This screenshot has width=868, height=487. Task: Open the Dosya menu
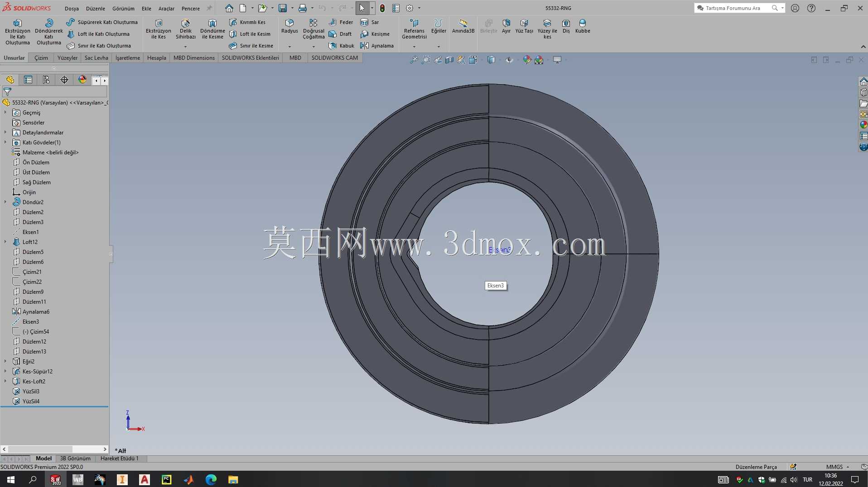[72, 8]
